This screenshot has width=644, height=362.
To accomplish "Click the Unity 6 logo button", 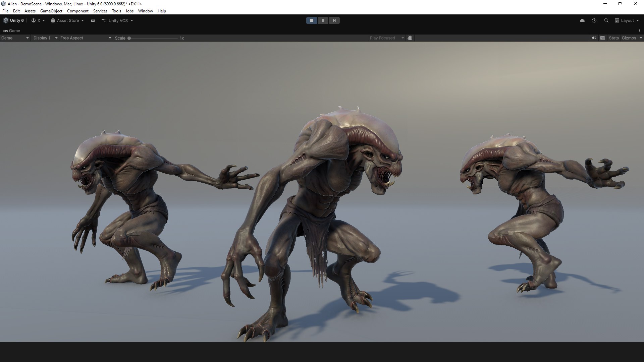I will [13, 20].
